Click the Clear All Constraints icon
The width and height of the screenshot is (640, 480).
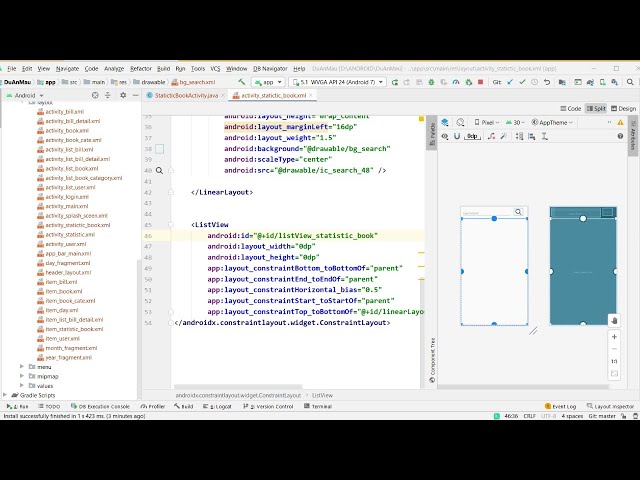click(491, 136)
